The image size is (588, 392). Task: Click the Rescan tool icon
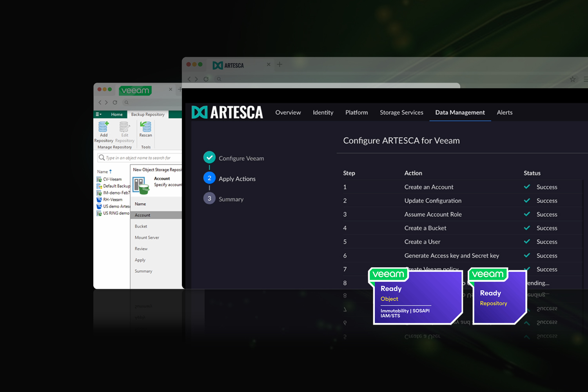point(145,127)
